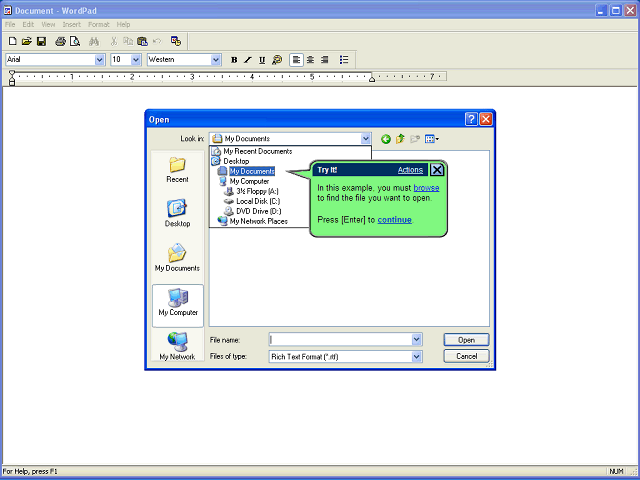This screenshot has height=480, width=640.
Task: Open the File name dropdown arrow
Action: (x=416, y=340)
